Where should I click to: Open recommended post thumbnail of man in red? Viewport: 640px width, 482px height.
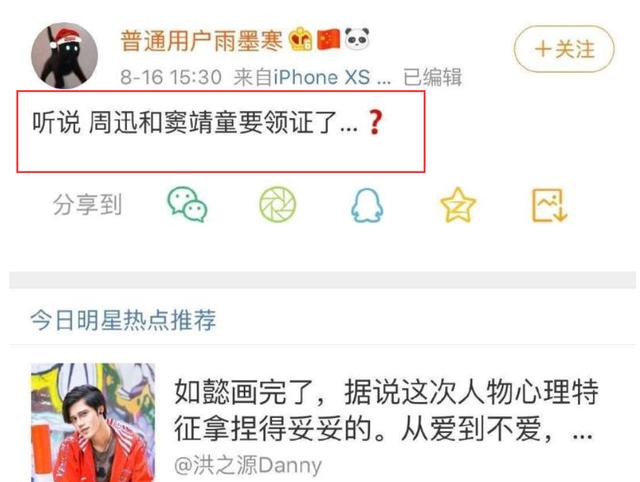pyautogui.click(x=93, y=422)
